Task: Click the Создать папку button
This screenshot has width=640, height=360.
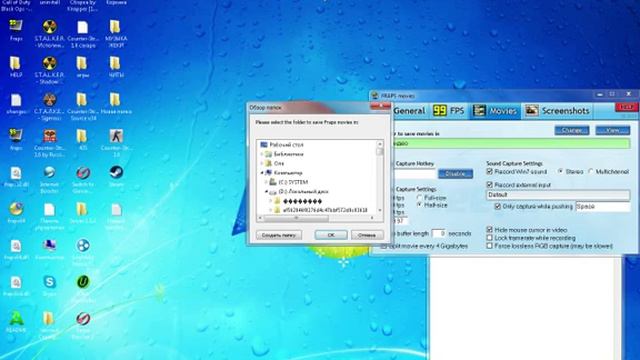Action: [x=279, y=235]
